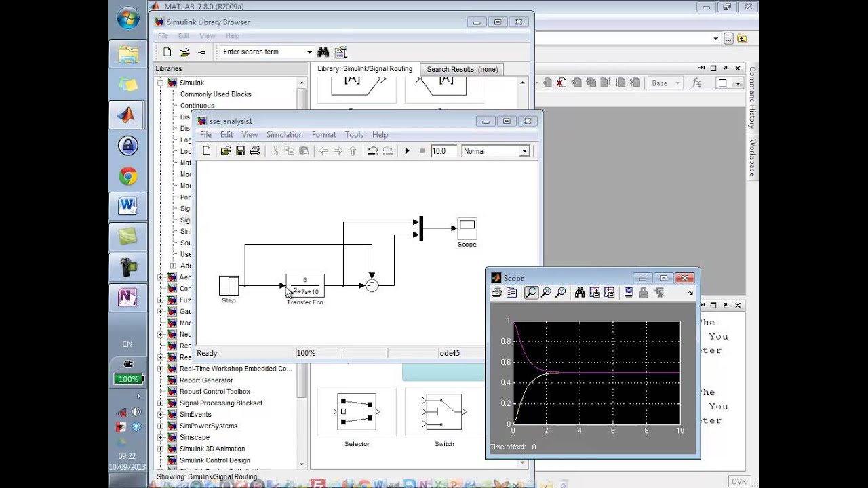868x488 pixels.
Task: Select Scope zoom Y-axis tool
Action: pos(561,293)
